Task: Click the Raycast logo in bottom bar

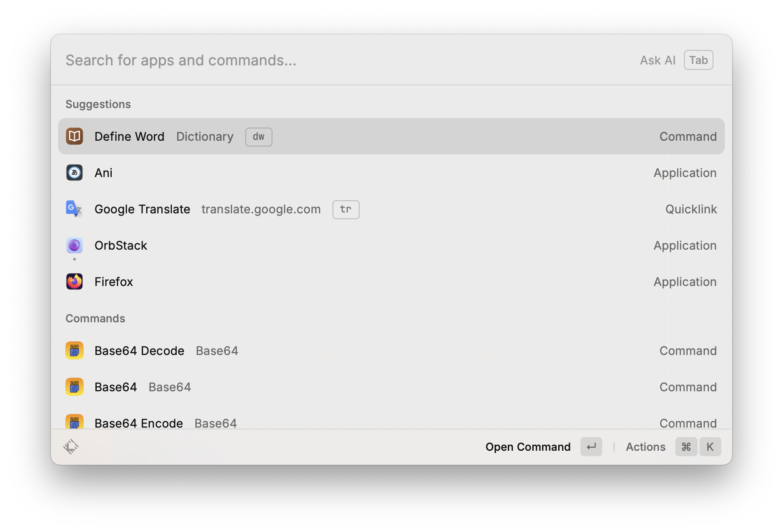Action: 71,447
